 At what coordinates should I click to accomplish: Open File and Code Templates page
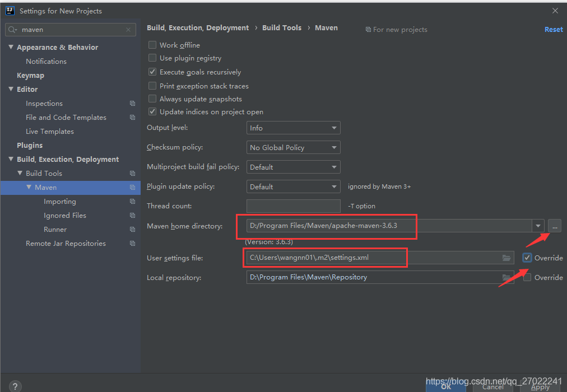click(x=66, y=118)
